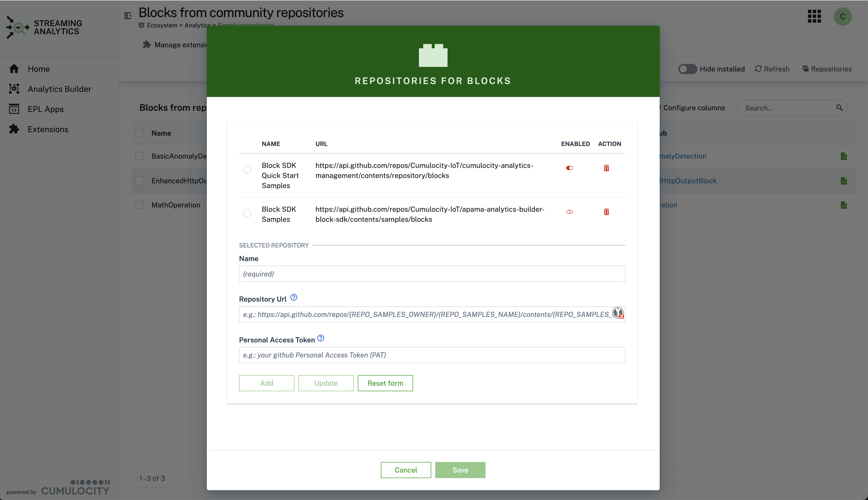Check the BasicAnomalyDetection row checkbox
The image size is (868, 500).
tap(139, 156)
